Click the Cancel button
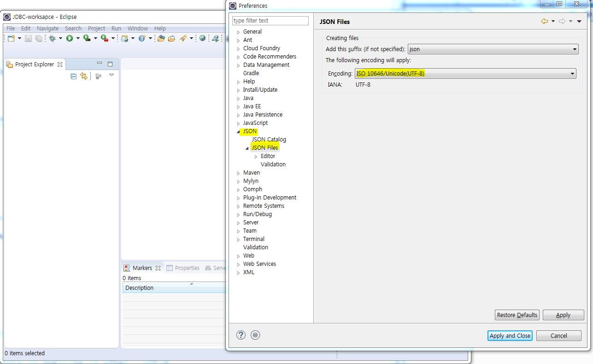Viewport: 593px width, 364px height. pyautogui.click(x=559, y=335)
